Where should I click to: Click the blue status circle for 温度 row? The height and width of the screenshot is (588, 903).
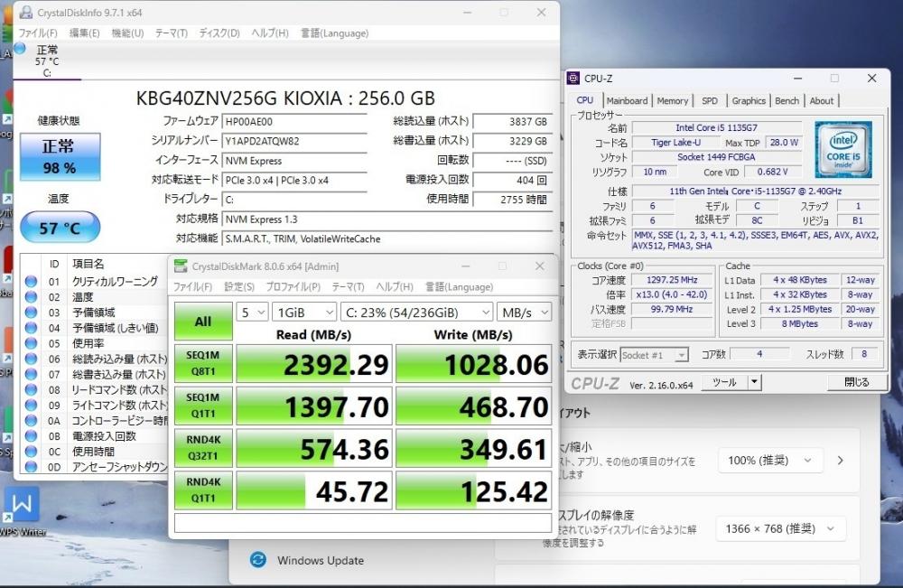click(31, 296)
